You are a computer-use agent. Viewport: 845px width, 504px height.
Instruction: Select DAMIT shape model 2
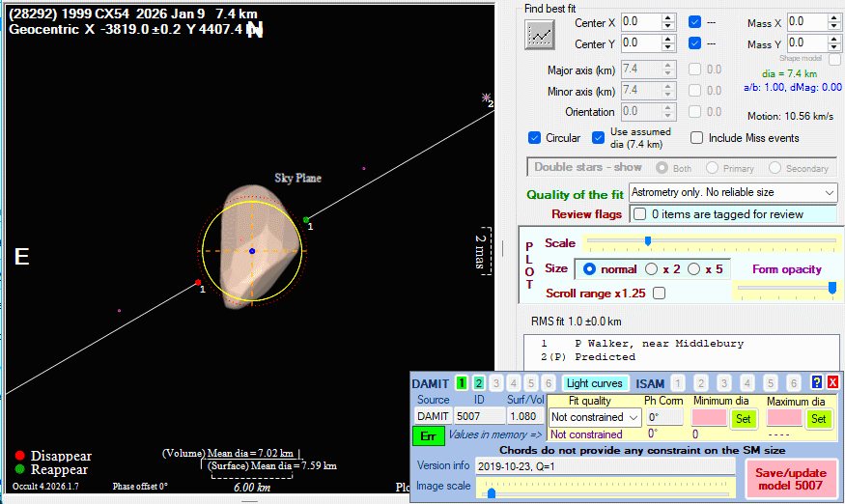[479, 383]
